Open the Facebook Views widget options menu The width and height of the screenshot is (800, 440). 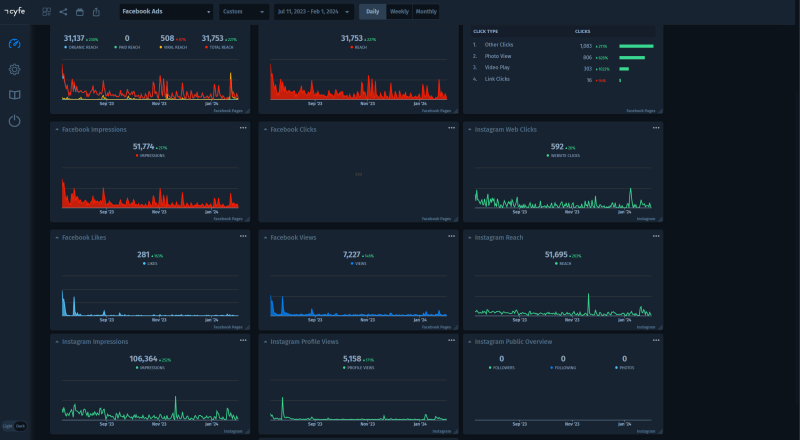[x=452, y=236]
